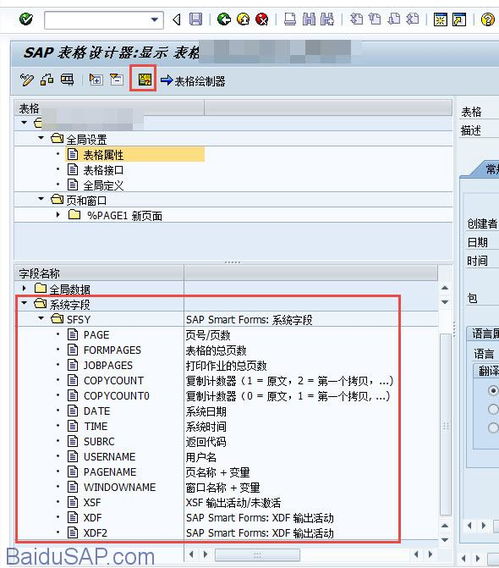Select the first translation radio button
Screen dimensions: 499x568
[493, 390]
